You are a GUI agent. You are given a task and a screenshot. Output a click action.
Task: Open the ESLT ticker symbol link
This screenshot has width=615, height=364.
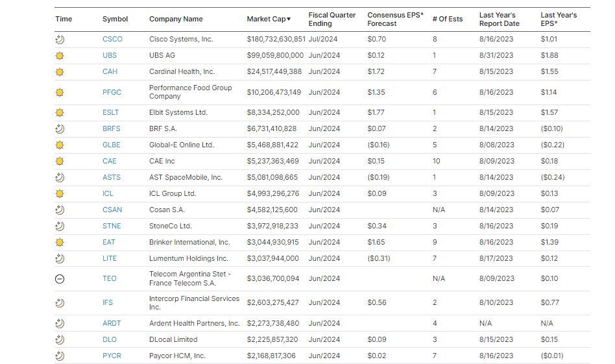(x=110, y=112)
